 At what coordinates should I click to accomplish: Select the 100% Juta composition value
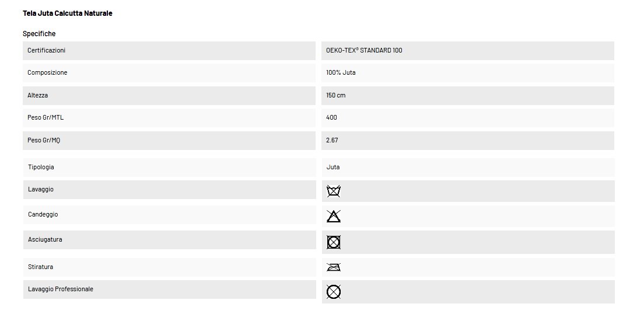[x=341, y=72]
